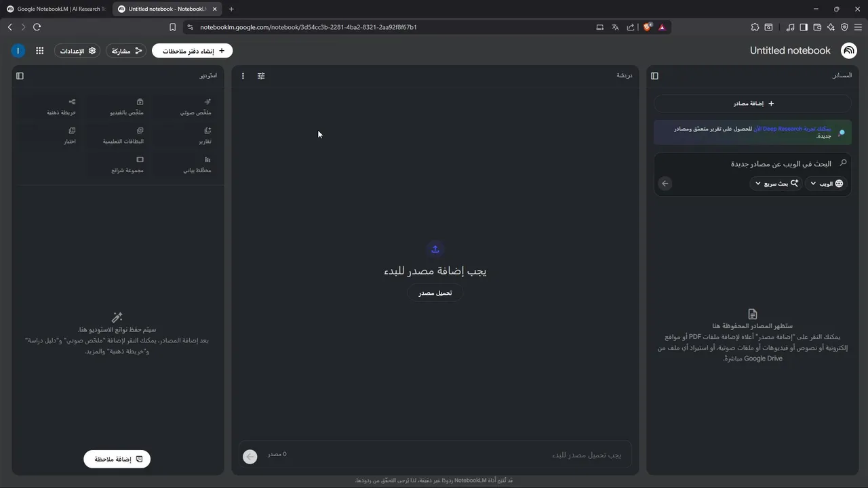Image resolution: width=868 pixels, height=488 pixels.
Task: Click Add note (إضافة ملاحظة) button
Action: tap(117, 459)
